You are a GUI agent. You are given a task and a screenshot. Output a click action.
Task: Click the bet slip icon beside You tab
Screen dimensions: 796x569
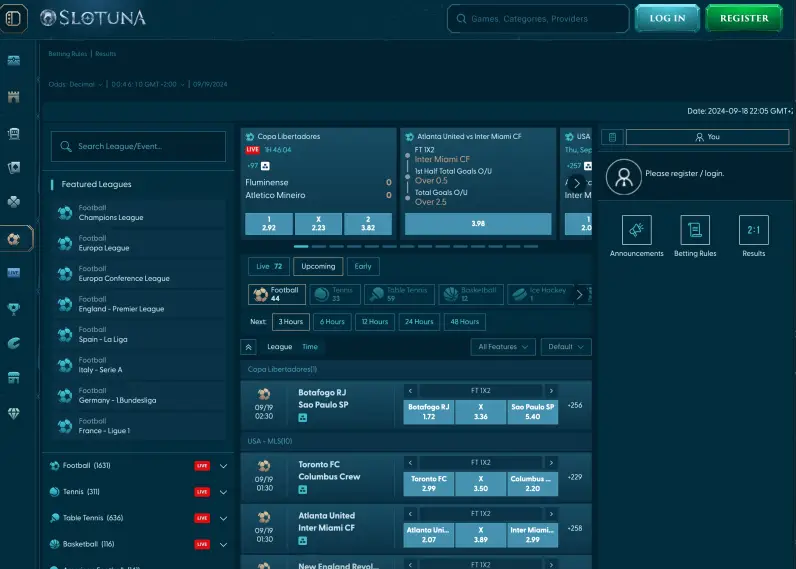click(612, 137)
